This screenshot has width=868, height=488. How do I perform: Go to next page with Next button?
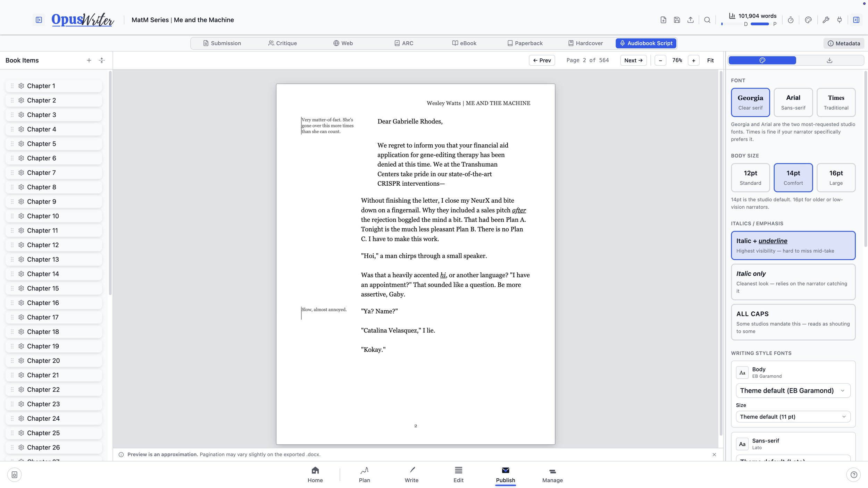point(633,60)
